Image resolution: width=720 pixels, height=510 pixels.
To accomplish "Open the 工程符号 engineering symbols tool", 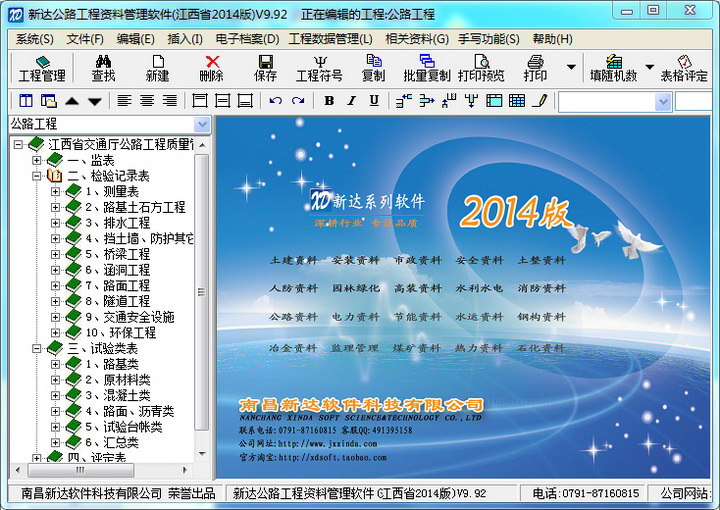I will (319, 69).
